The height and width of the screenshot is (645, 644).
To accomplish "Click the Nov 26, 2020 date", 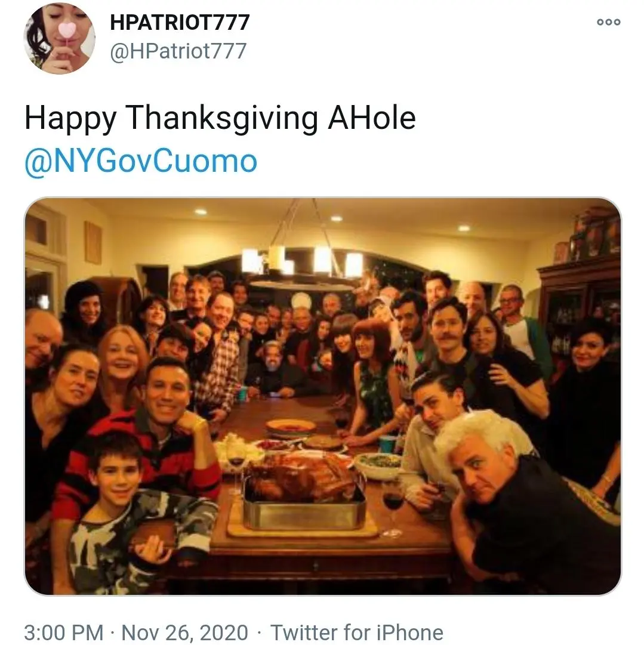I will pyautogui.click(x=184, y=632).
